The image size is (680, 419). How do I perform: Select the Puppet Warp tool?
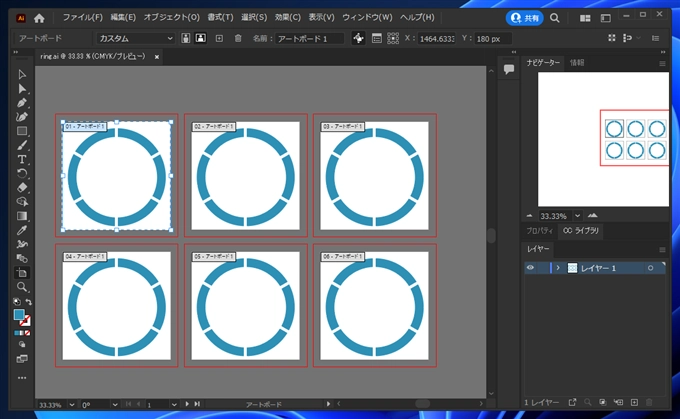[x=22, y=244]
